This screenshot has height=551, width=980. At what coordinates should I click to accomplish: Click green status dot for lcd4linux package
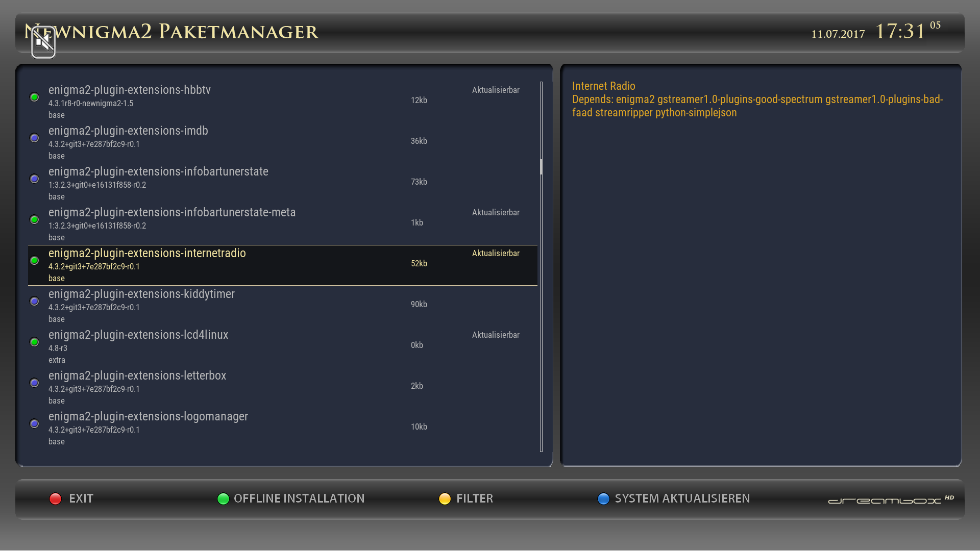coord(34,342)
